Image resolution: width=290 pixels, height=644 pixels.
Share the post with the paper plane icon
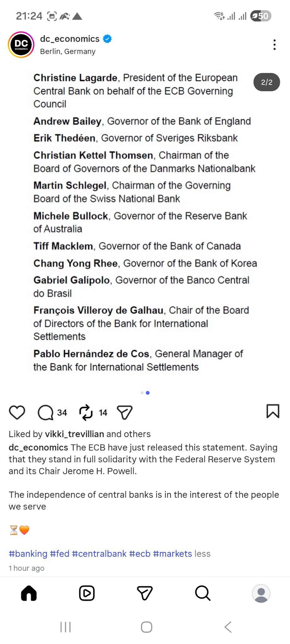[125, 412]
